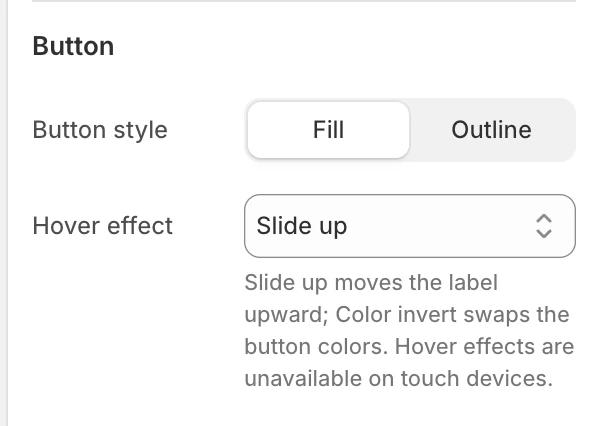This screenshot has width=600, height=426.
Task: Click the word 'Fill' in segmented control
Action: [328, 130]
